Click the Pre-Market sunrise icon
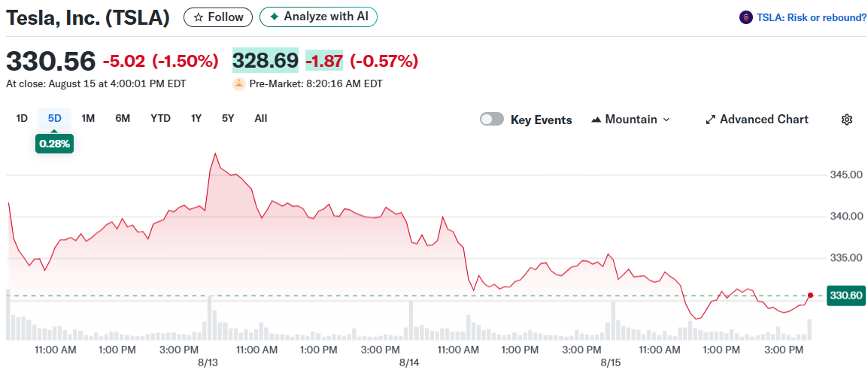The height and width of the screenshot is (370, 868). pos(238,84)
